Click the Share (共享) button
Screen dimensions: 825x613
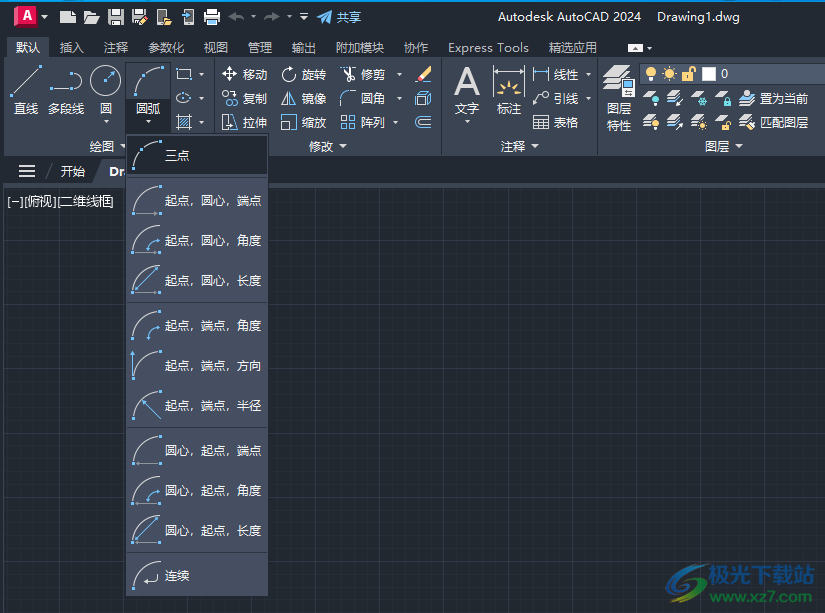(339, 17)
